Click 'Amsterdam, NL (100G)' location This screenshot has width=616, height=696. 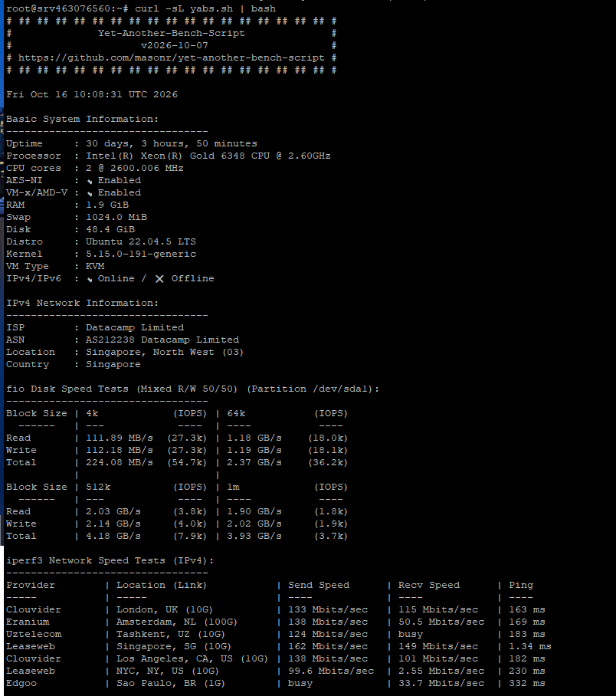pos(177,622)
